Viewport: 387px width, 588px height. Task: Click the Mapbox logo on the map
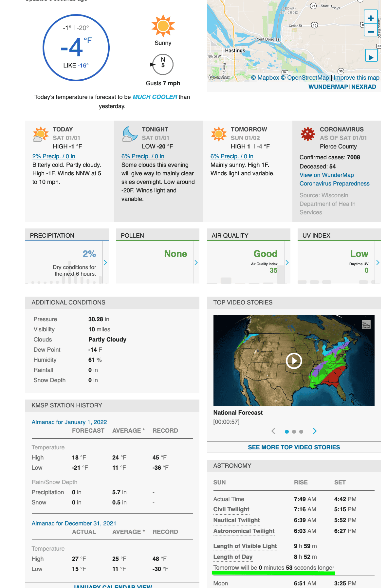tap(219, 77)
